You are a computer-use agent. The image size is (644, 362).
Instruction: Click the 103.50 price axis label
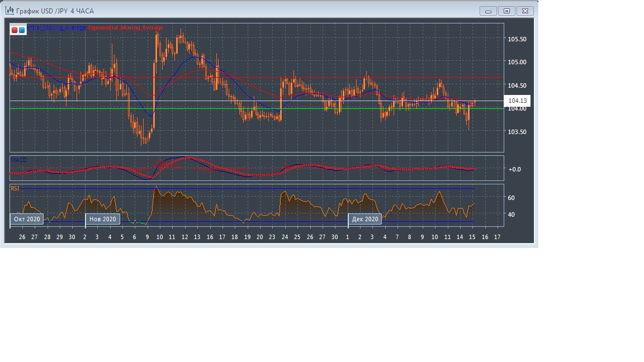click(x=517, y=132)
